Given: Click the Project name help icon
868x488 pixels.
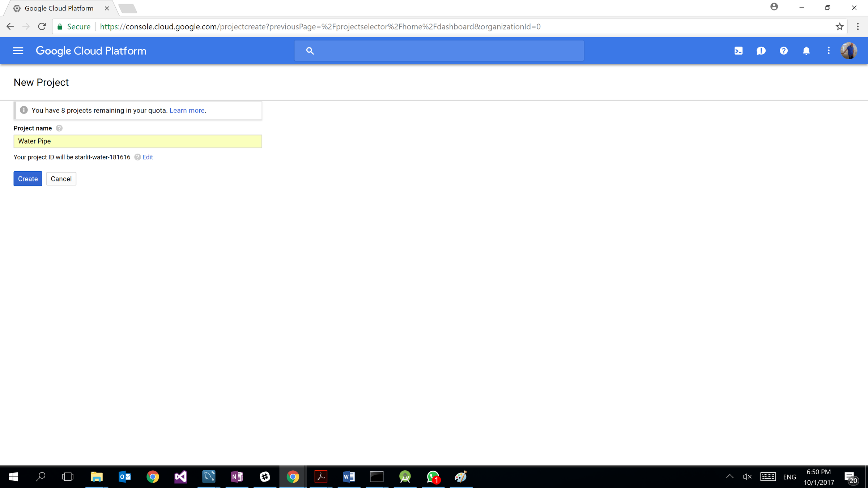Looking at the screenshot, I should (x=59, y=128).
